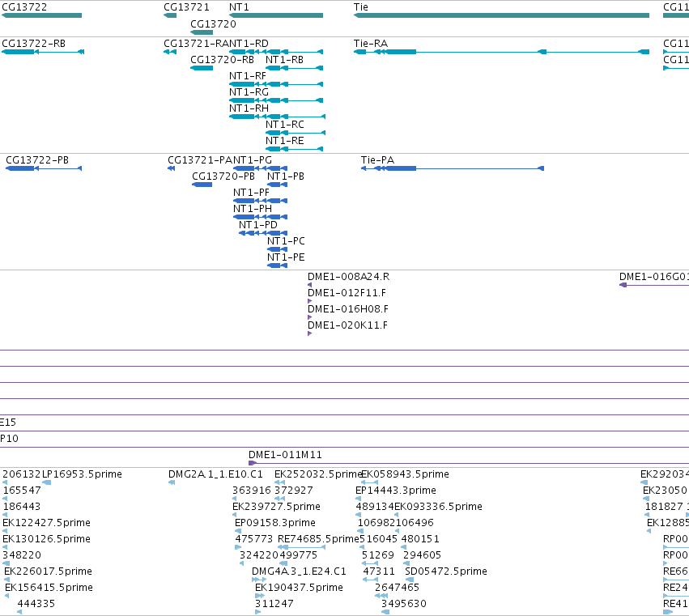Click EST 2647465 label
The image size is (689, 616).
click(398, 588)
